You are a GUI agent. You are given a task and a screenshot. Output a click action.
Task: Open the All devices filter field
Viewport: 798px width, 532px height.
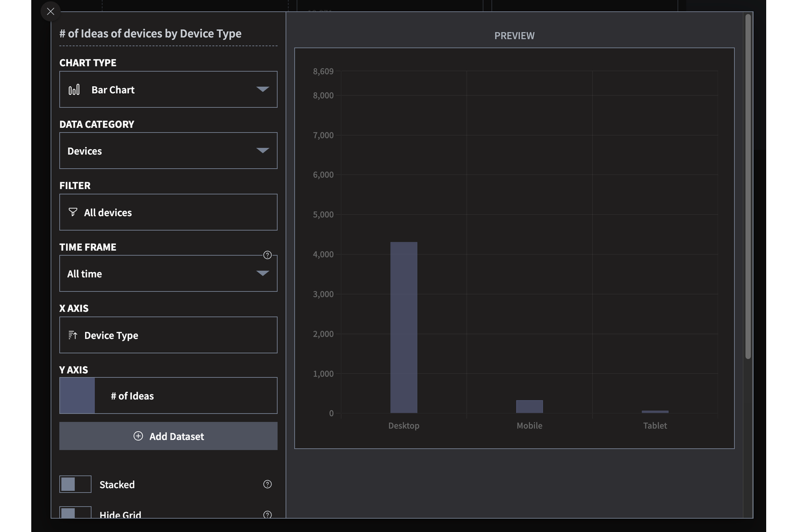168,212
